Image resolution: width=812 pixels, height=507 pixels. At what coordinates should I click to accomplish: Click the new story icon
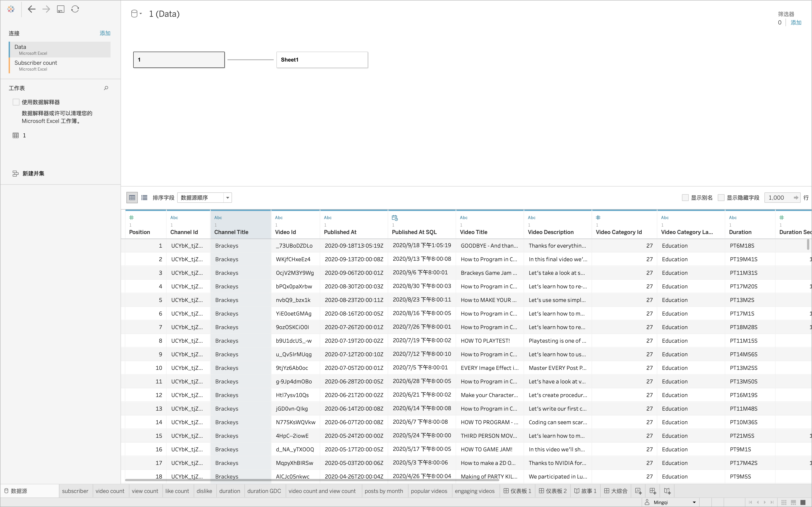click(x=667, y=491)
